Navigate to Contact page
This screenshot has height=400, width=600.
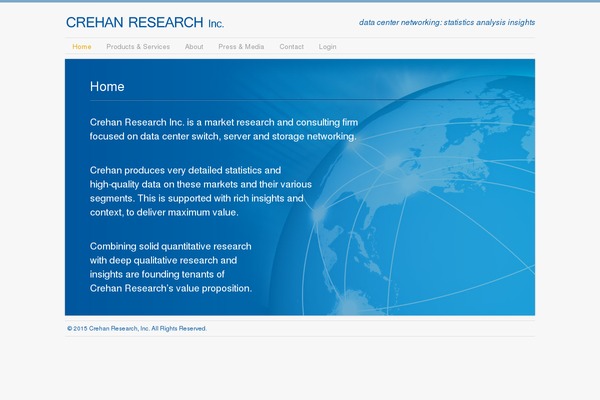[x=292, y=47]
